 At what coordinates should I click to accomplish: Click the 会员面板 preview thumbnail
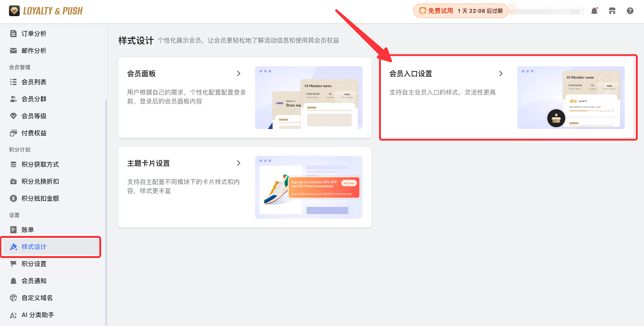pyautogui.click(x=309, y=98)
